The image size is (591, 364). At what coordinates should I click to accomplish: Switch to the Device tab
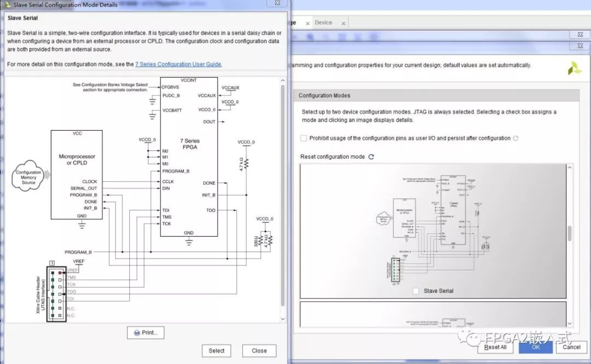(x=323, y=22)
